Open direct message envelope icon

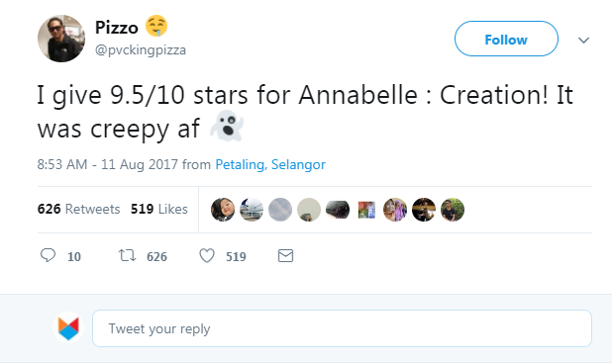coord(286,255)
